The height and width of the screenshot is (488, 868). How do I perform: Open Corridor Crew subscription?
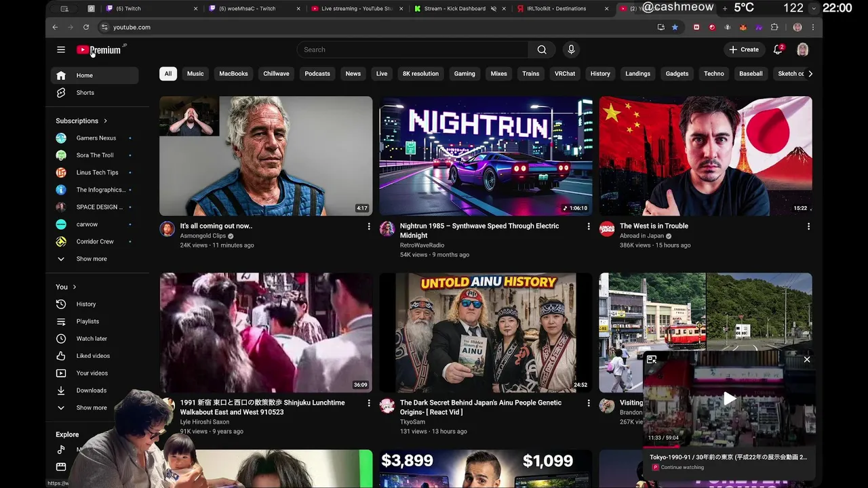point(95,241)
